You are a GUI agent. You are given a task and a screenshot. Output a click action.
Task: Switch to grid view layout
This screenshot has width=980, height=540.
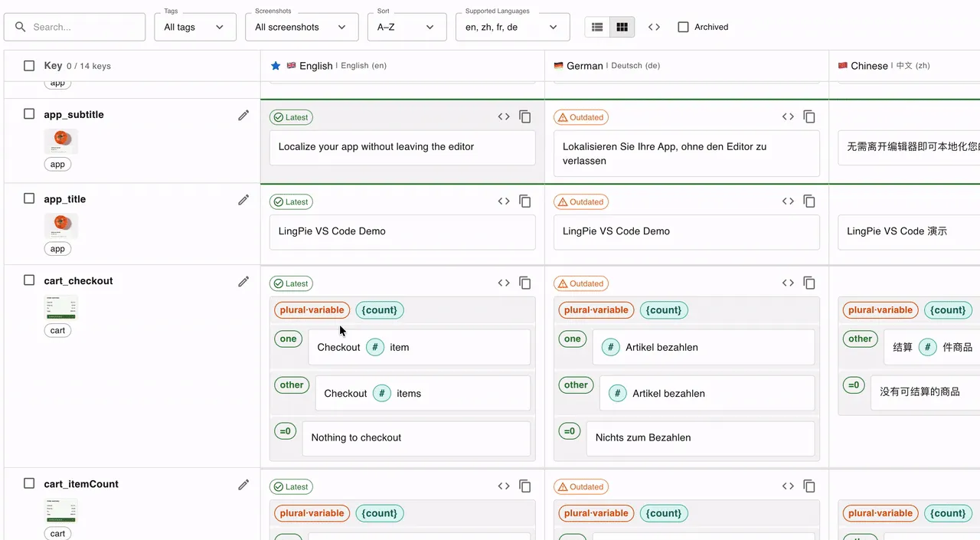622,27
